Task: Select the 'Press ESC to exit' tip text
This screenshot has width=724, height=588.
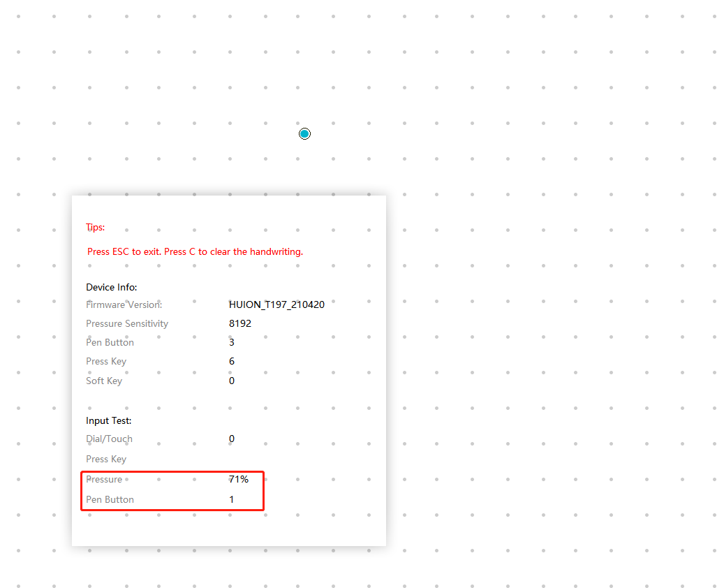Action: (x=195, y=251)
